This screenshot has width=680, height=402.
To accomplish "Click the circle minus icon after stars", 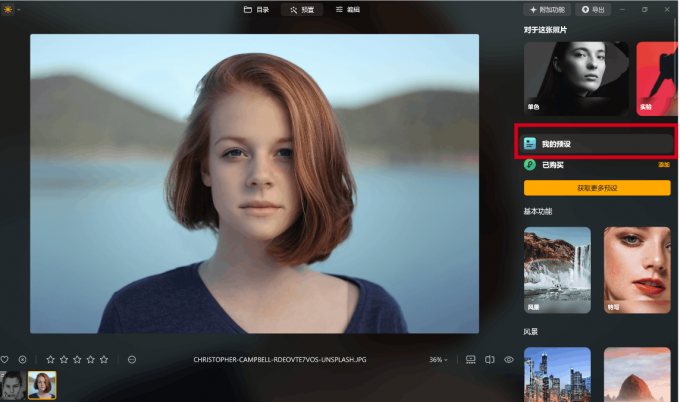I will (x=131, y=359).
